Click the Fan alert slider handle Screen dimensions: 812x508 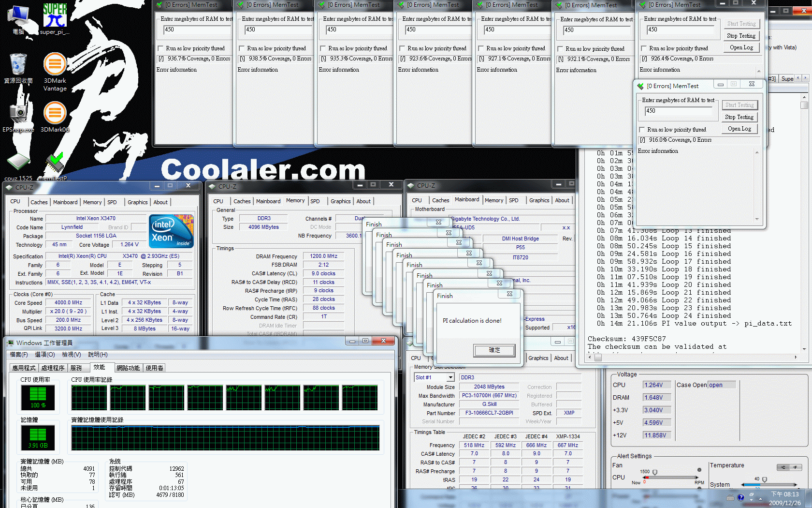pyautogui.click(x=655, y=472)
